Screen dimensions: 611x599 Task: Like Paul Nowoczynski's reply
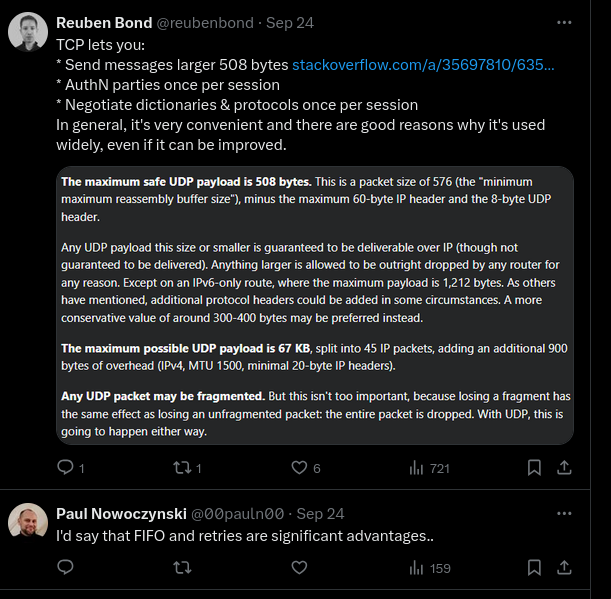coord(299,567)
